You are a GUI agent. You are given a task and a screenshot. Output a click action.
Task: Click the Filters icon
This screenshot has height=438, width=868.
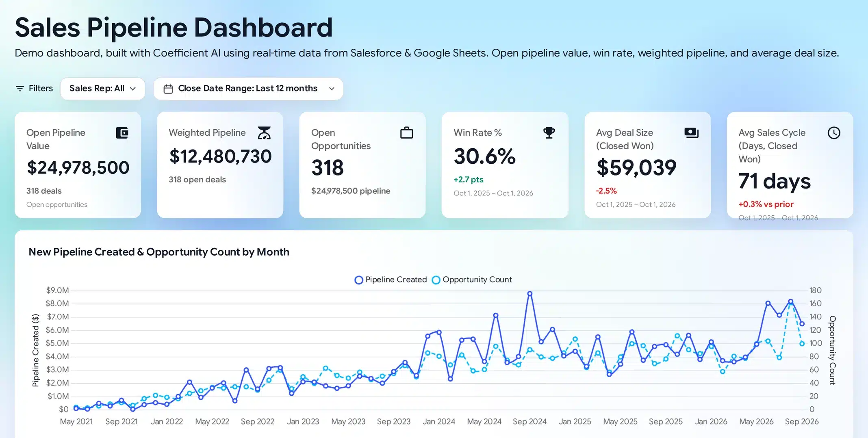click(20, 89)
